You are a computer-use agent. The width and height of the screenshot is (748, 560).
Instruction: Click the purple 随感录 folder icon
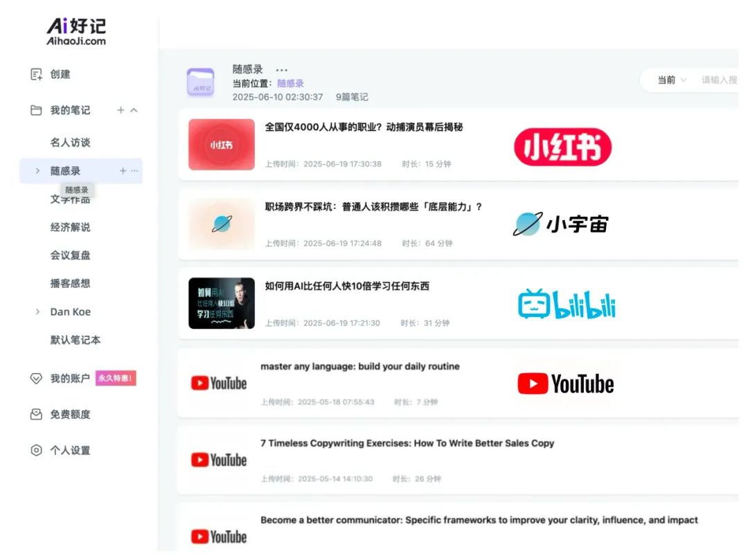pos(200,82)
